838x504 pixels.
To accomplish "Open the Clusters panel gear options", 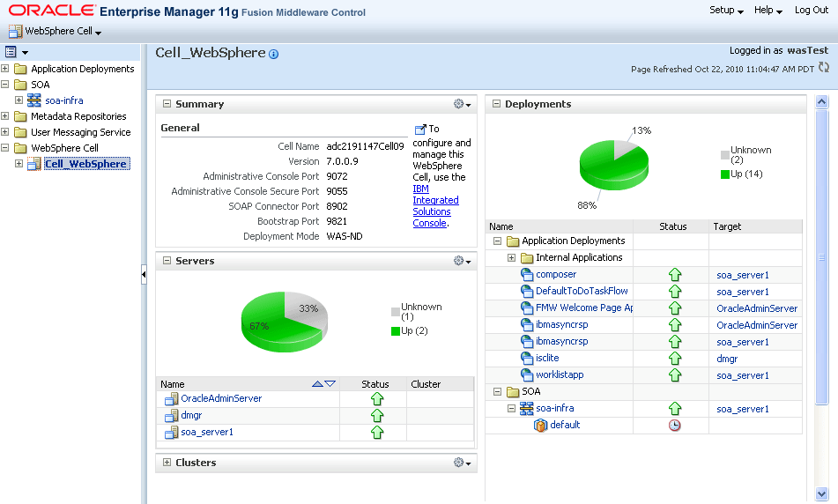I will click(x=463, y=463).
